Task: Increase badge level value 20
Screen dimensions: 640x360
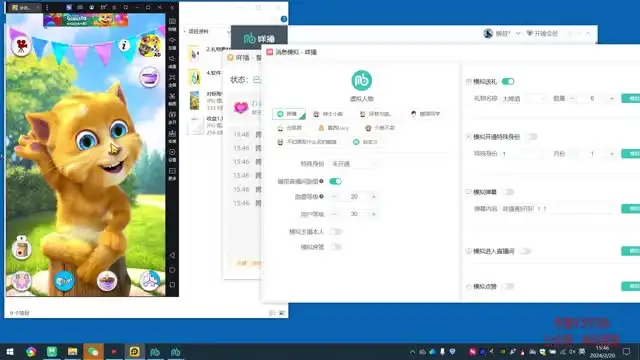Action: point(373,197)
